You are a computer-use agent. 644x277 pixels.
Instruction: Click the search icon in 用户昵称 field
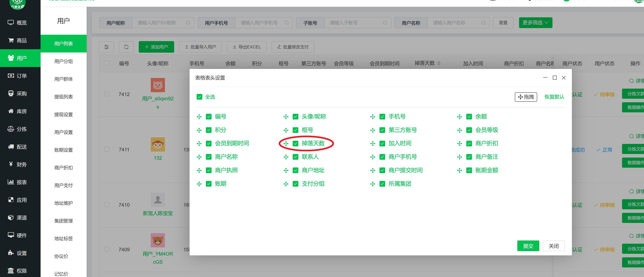[188, 23]
